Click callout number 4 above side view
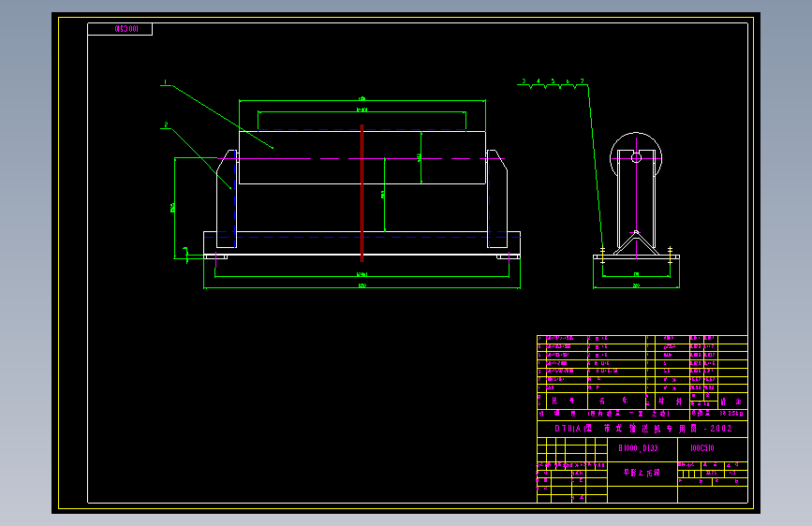Viewport: 812px width, 526px height. pyautogui.click(x=538, y=81)
